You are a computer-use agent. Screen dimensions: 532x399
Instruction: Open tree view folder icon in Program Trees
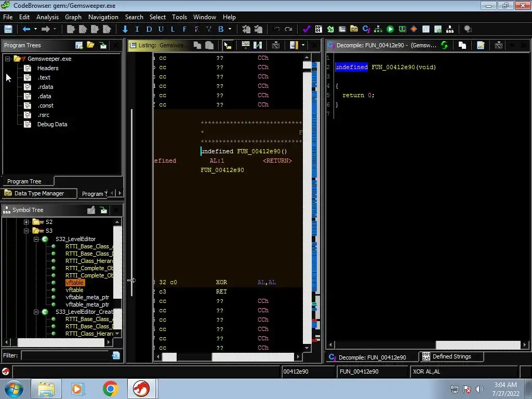[x=90, y=45]
